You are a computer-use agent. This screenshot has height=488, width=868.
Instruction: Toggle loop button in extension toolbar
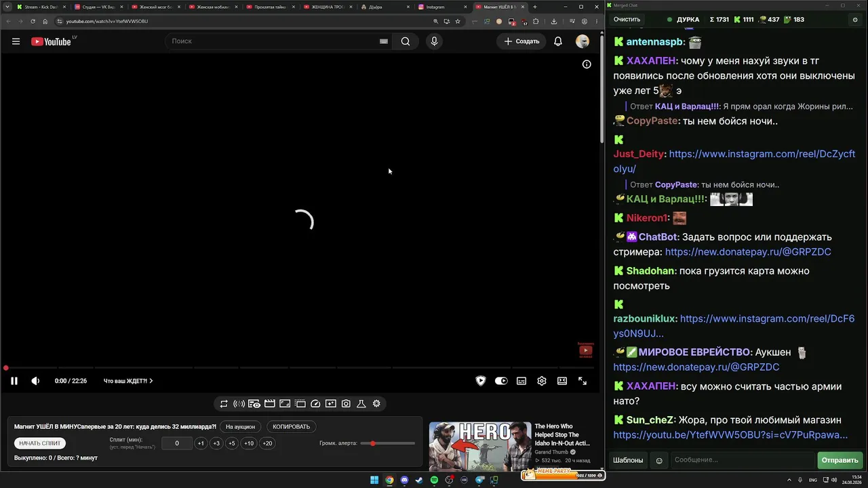pyautogui.click(x=224, y=404)
